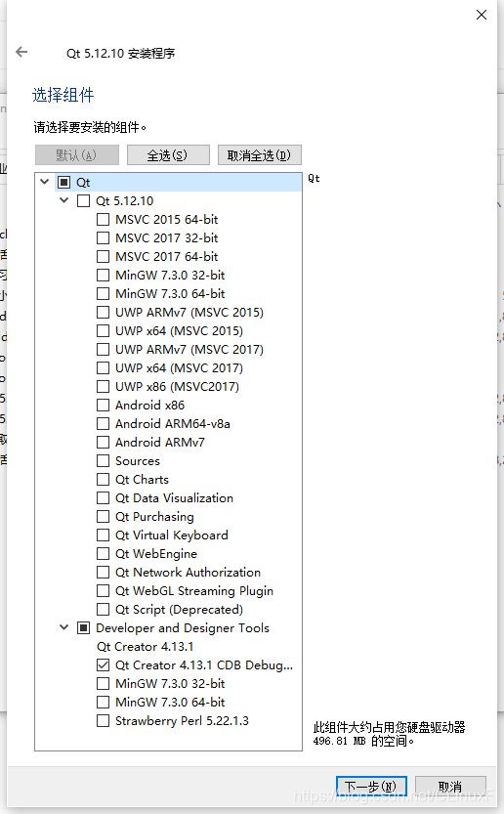The image size is (504, 814).
Task: Check UWP ARMv7 (MSVC 2017) box
Action: (x=104, y=350)
